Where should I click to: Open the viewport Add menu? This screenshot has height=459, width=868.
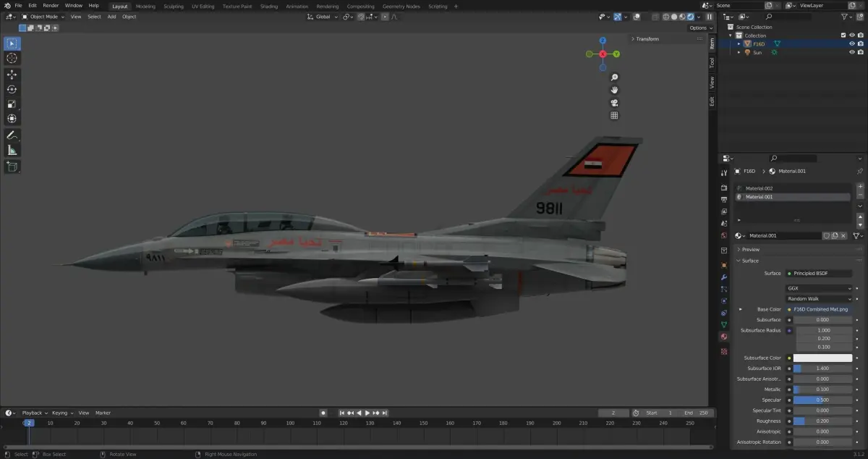point(111,17)
